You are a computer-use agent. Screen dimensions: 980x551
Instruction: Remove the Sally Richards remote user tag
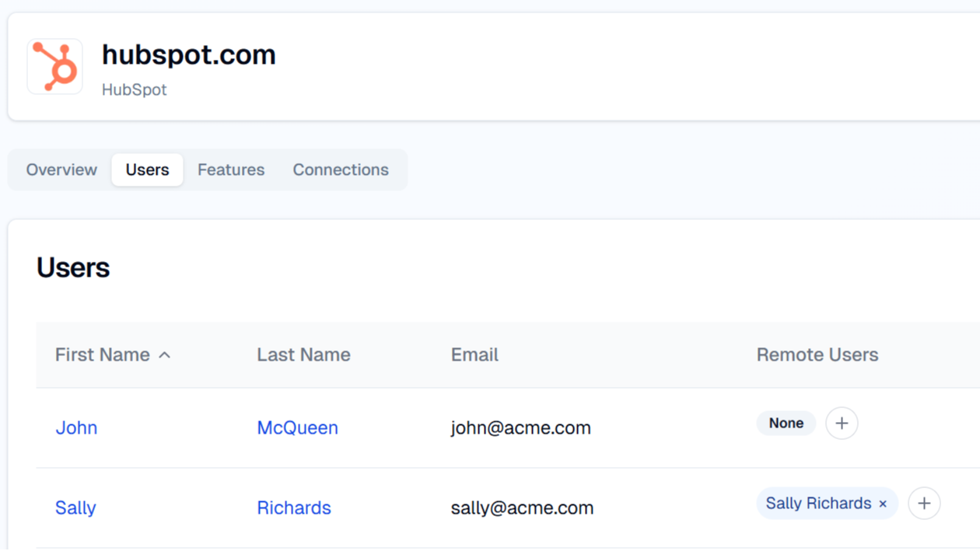click(883, 504)
